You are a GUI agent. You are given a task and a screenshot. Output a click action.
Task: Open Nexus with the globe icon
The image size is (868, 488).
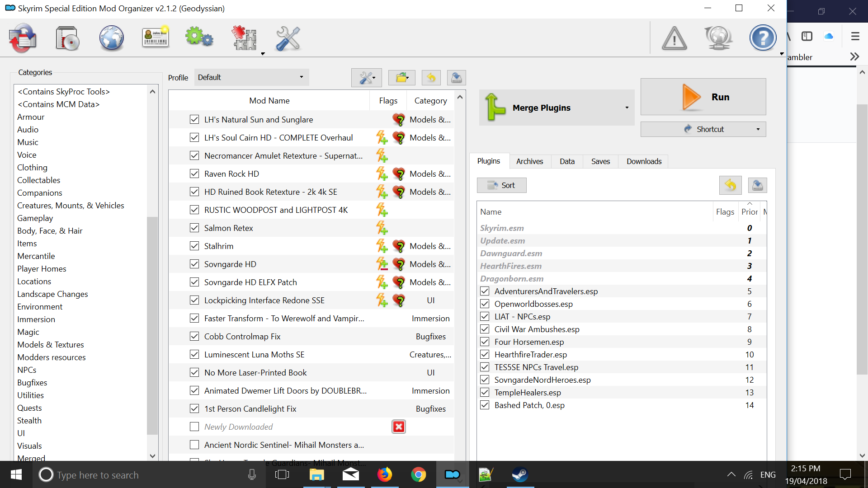(111, 38)
